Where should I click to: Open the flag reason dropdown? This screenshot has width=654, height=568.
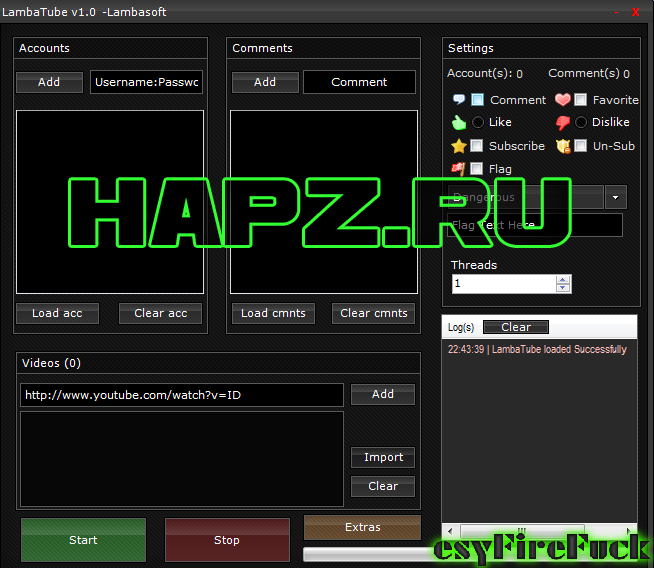point(615,197)
